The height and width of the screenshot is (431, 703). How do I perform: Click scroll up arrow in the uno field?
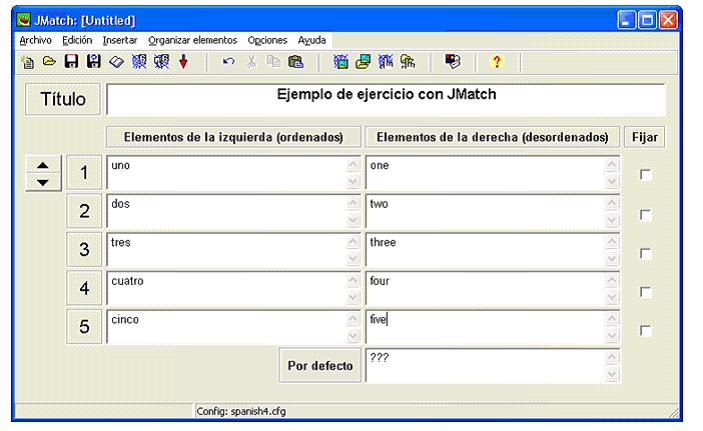[353, 165]
